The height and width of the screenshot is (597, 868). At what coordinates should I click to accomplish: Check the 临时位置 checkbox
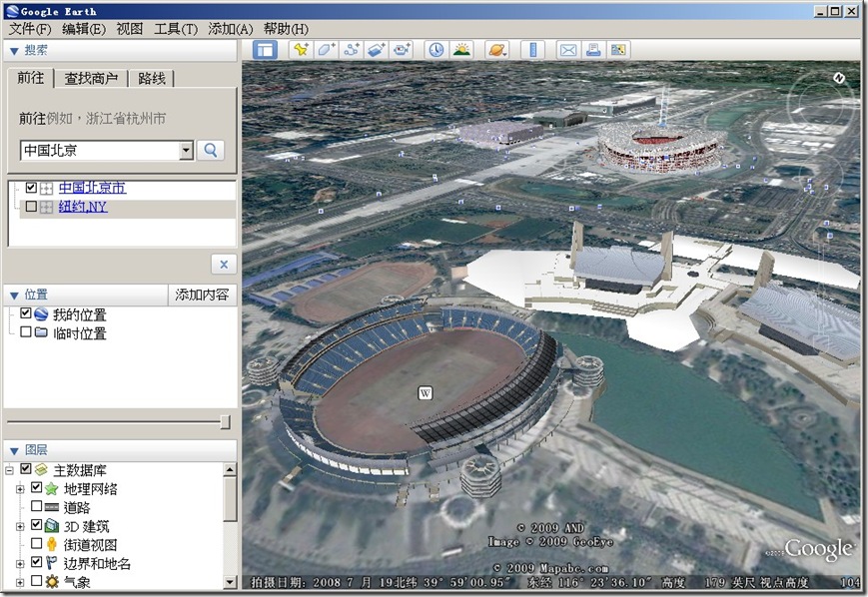[x=25, y=332]
